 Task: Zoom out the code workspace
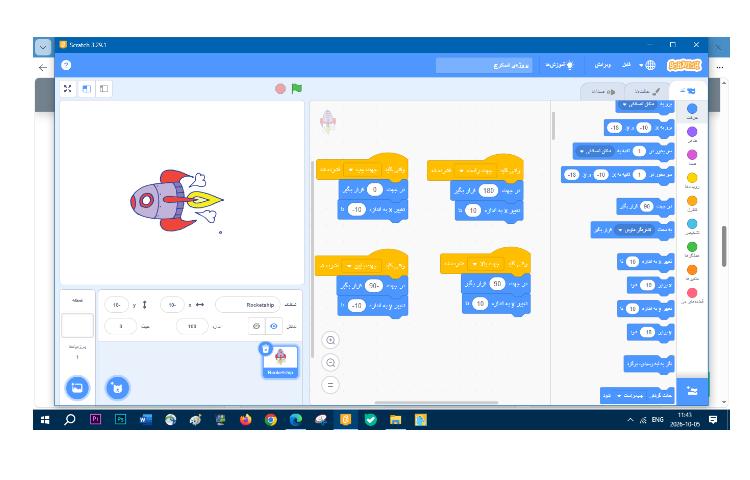pos(331,363)
